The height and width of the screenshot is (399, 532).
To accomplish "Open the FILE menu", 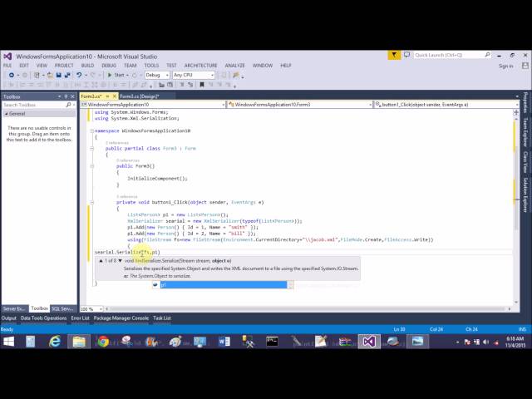I will 7,66.
